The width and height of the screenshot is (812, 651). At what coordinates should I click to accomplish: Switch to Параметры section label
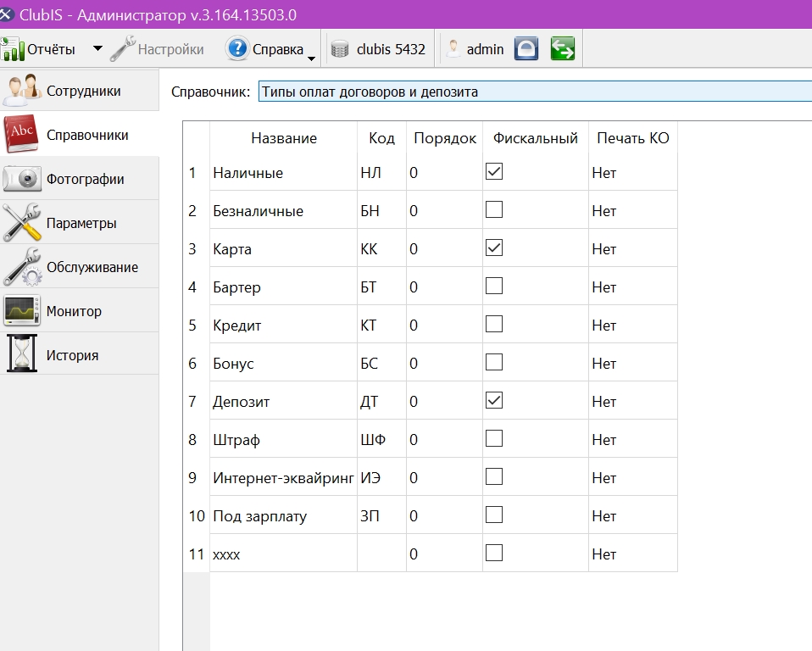81,223
